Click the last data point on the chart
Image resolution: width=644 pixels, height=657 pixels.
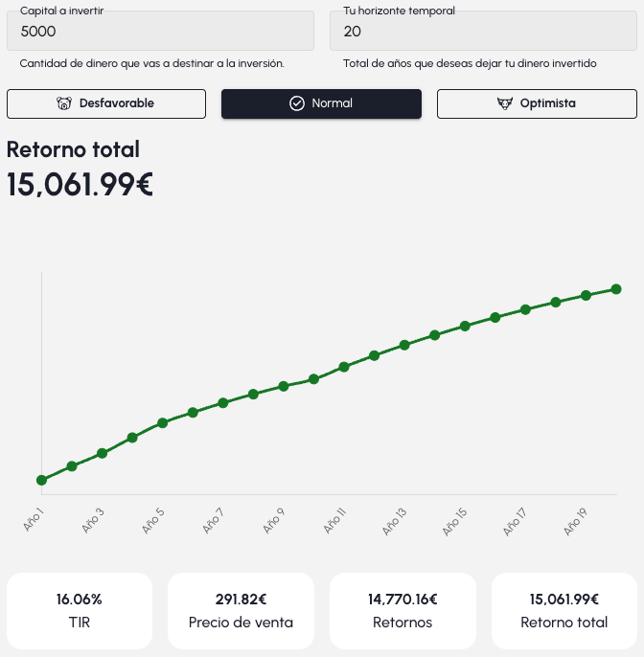pos(616,289)
